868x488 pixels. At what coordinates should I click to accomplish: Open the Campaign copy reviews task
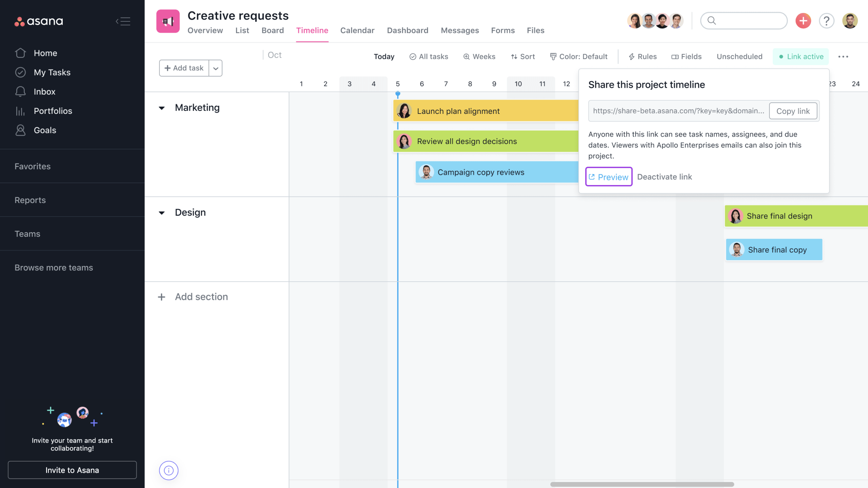click(497, 172)
